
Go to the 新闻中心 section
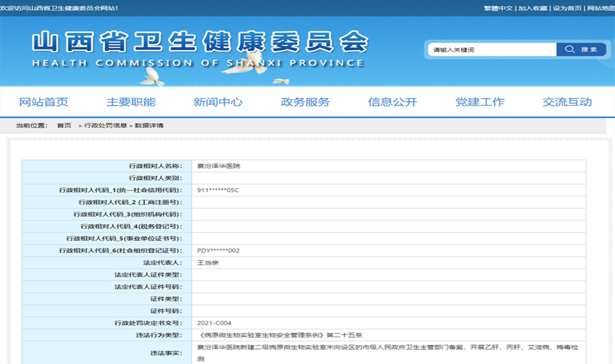tap(218, 102)
